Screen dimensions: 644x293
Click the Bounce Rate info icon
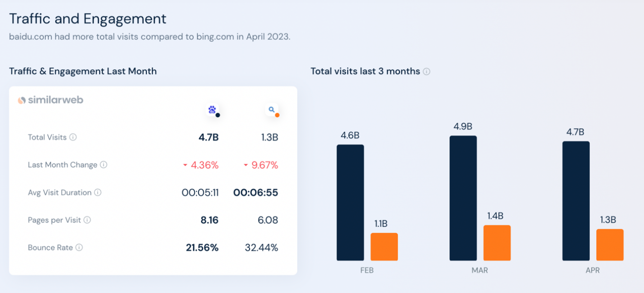point(79,248)
